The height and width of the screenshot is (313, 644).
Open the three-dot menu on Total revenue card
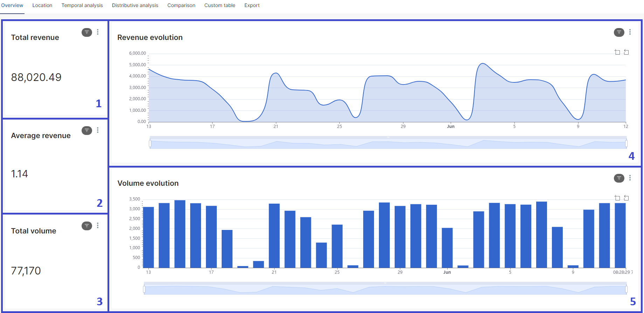tap(98, 32)
